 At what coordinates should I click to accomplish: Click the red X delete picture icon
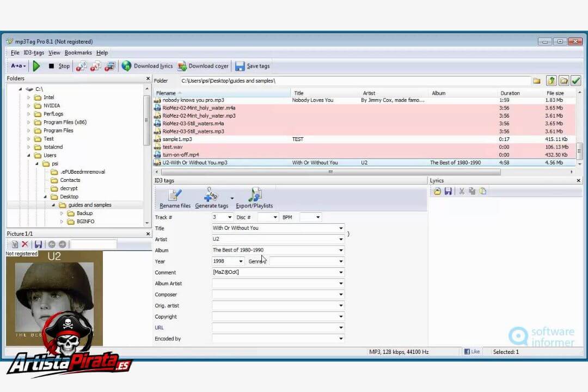click(25, 244)
